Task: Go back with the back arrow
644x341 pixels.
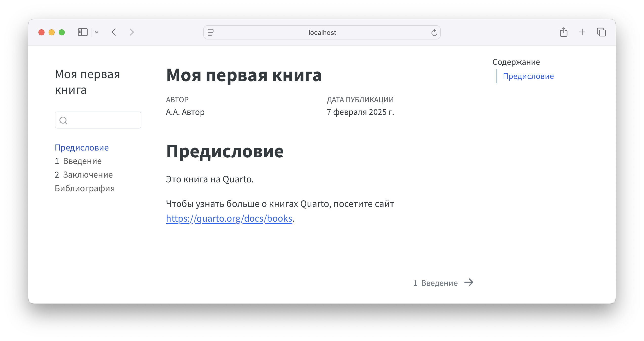Action: [x=114, y=32]
